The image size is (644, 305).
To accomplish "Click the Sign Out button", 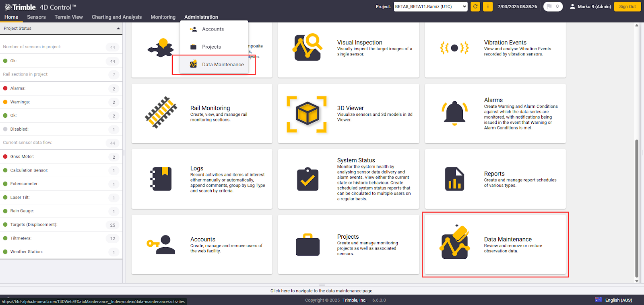I will click(x=627, y=6).
